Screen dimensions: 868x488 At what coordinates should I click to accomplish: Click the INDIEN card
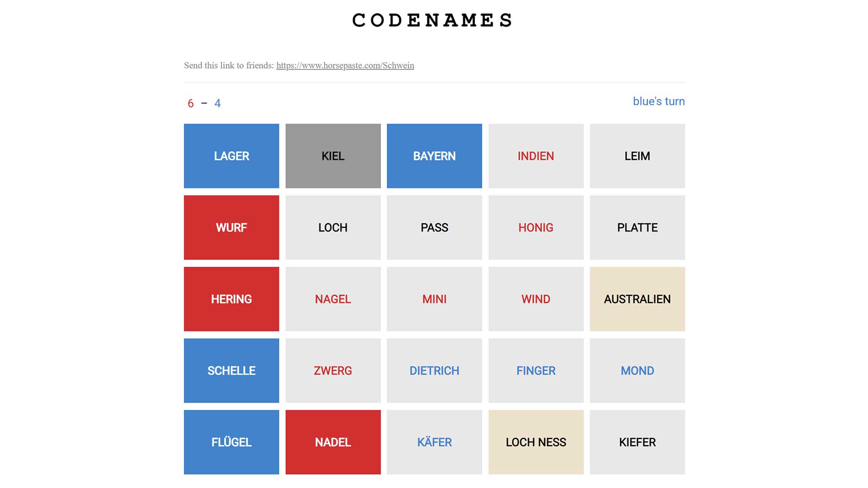tap(536, 156)
